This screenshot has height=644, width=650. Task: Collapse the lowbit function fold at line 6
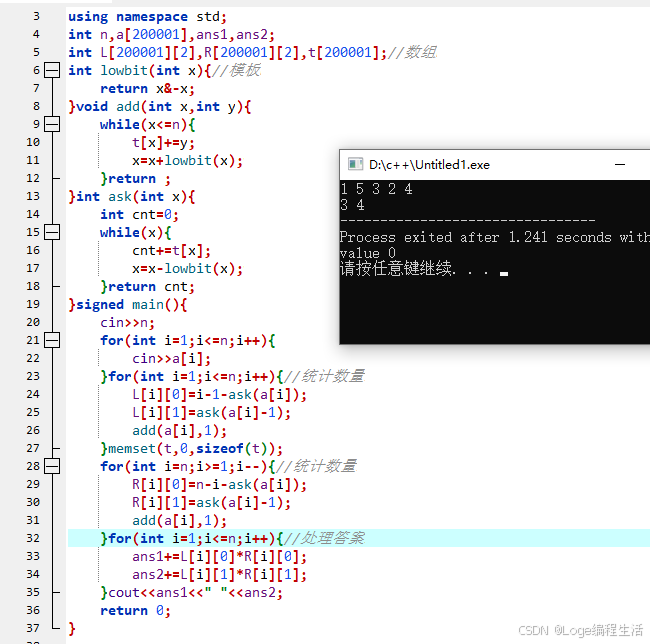(x=52, y=70)
